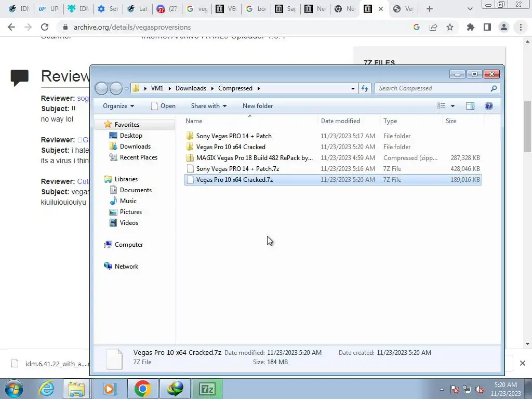Expand the arrow after VM1 breadcrumb
The width and height of the screenshot is (532, 399).
pos(170,88)
